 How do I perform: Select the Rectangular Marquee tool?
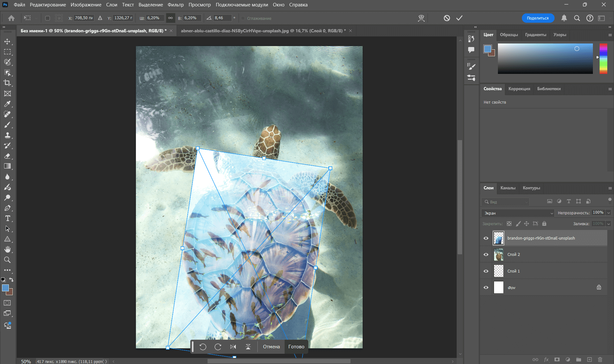(x=7, y=52)
